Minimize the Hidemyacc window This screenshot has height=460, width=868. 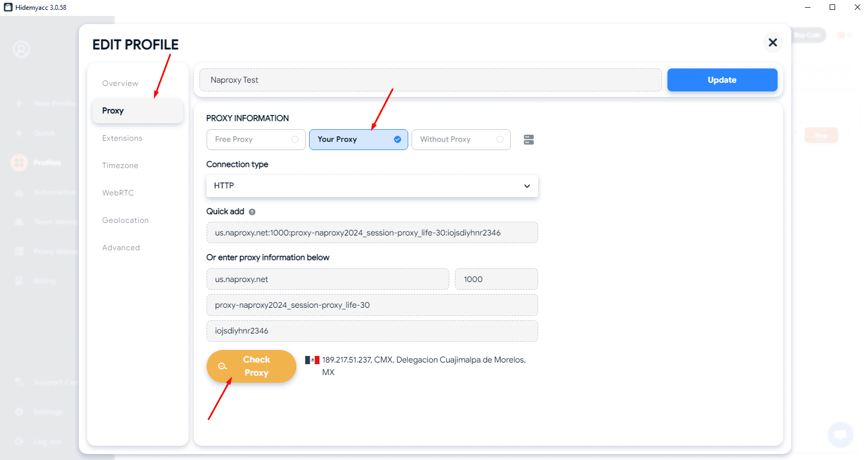[x=808, y=7]
